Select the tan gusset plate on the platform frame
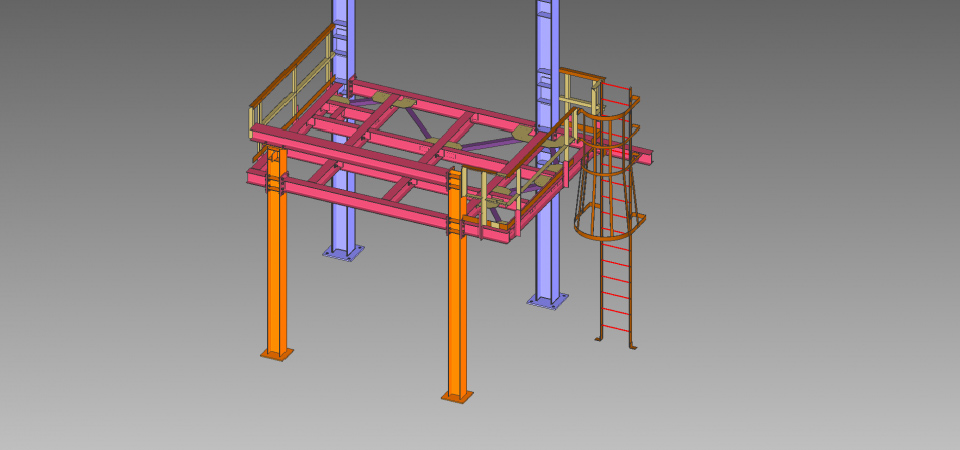 pyautogui.click(x=525, y=133)
